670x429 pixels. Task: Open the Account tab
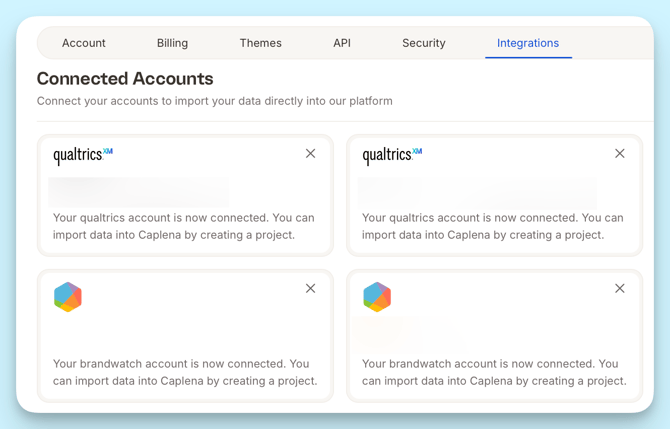84,43
